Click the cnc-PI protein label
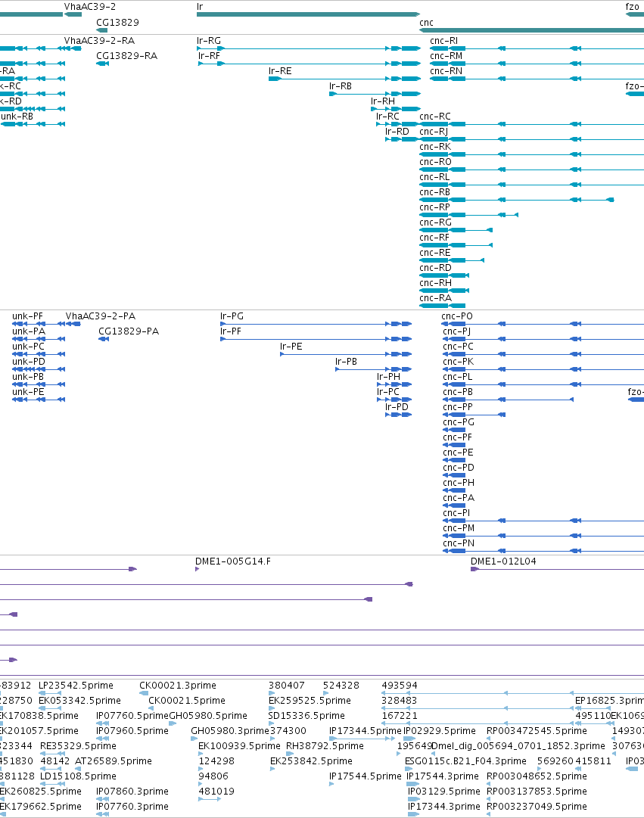 tap(456, 513)
